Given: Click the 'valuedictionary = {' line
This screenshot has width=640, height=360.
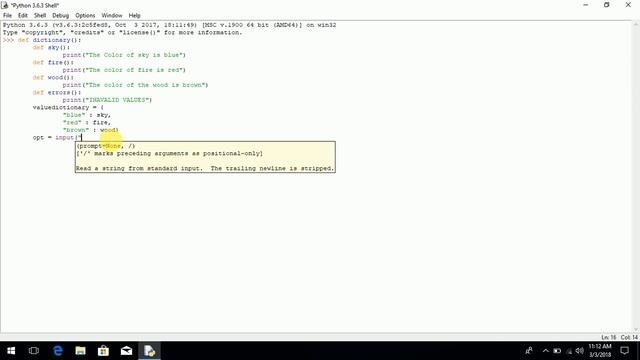Looking at the screenshot, I should tap(68, 107).
